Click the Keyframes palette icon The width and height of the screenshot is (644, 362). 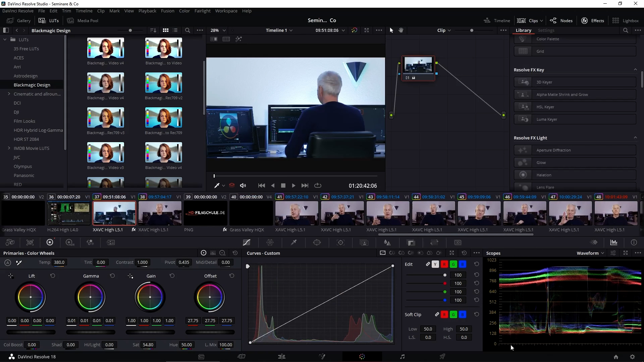[x=594, y=242]
